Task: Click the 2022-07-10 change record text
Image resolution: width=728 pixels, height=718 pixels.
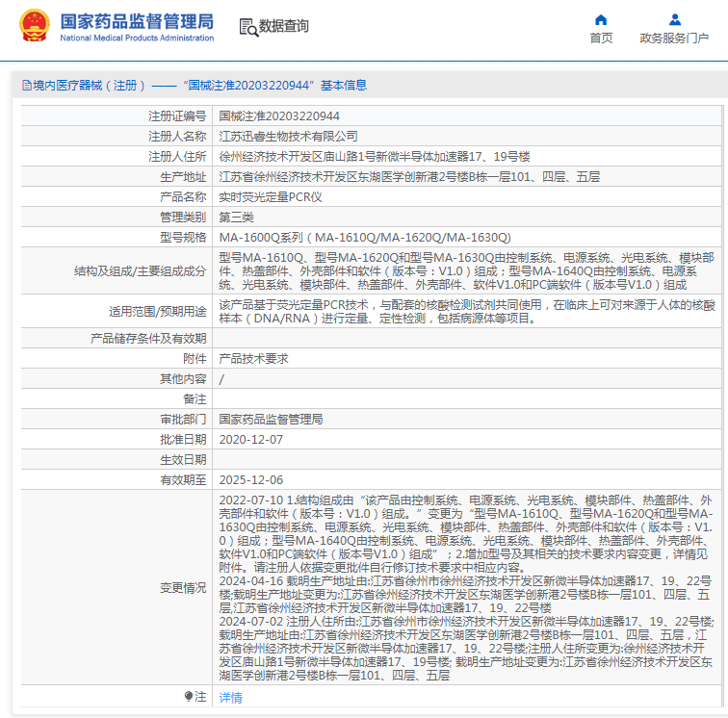Action: (466, 534)
